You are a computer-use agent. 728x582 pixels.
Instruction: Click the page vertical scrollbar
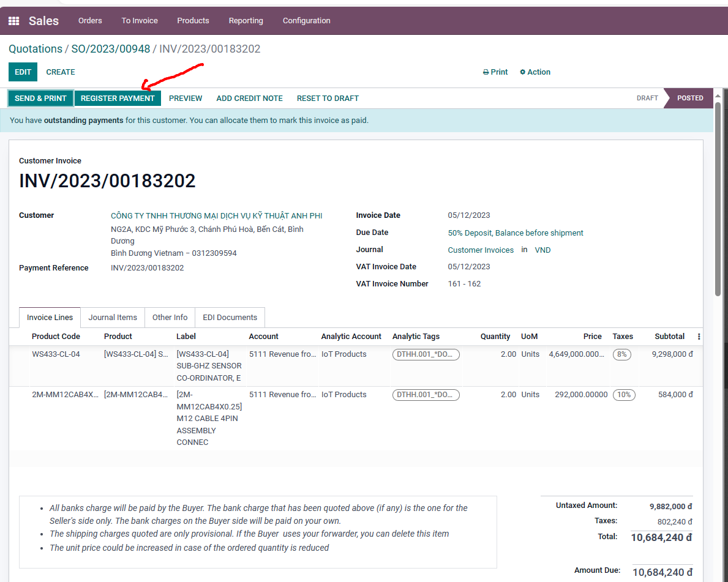718,196
